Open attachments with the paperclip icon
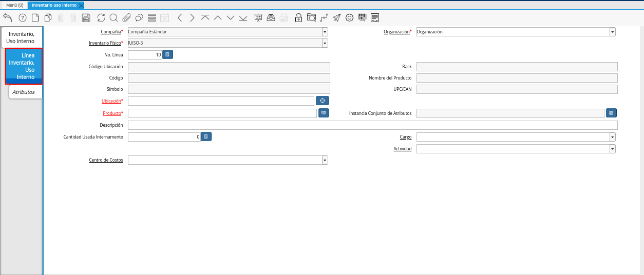This screenshot has height=275, width=644. (126, 18)
